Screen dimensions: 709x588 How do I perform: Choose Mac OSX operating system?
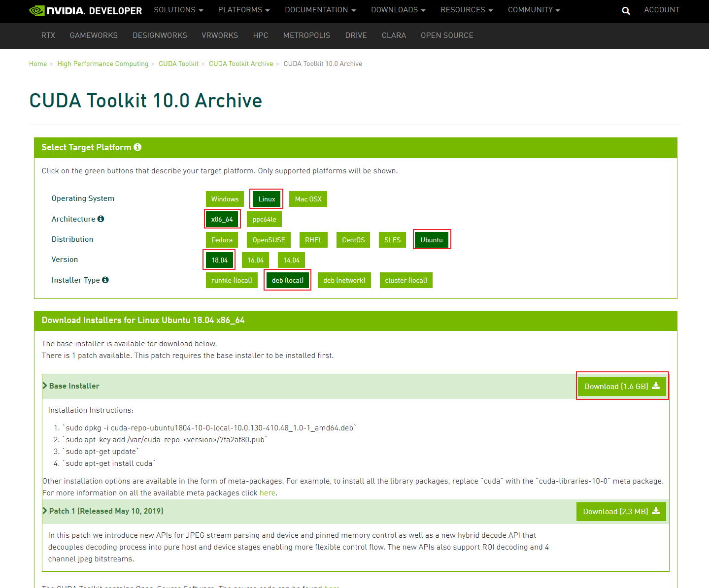(308, 199)
